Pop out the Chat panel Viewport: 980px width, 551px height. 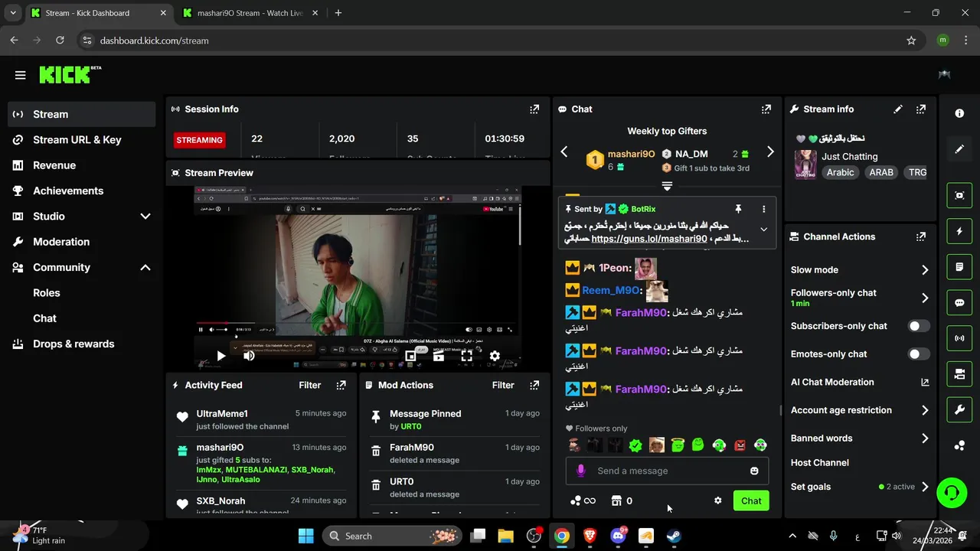pyautogui.click(x=766, y=109)
